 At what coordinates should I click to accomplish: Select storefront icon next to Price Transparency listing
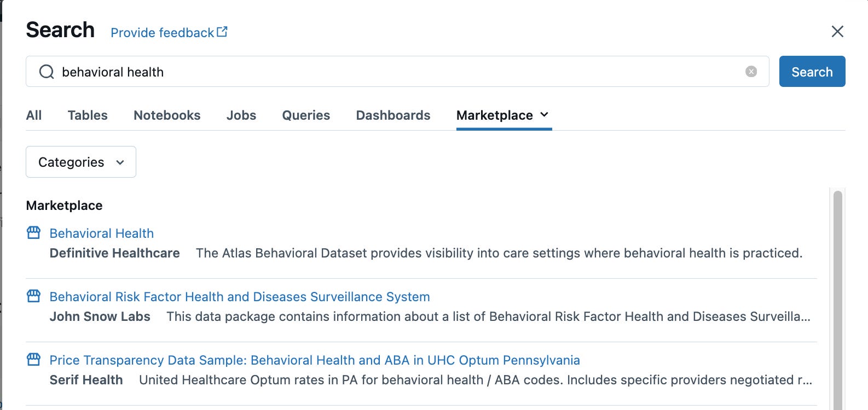coord(33,360)
